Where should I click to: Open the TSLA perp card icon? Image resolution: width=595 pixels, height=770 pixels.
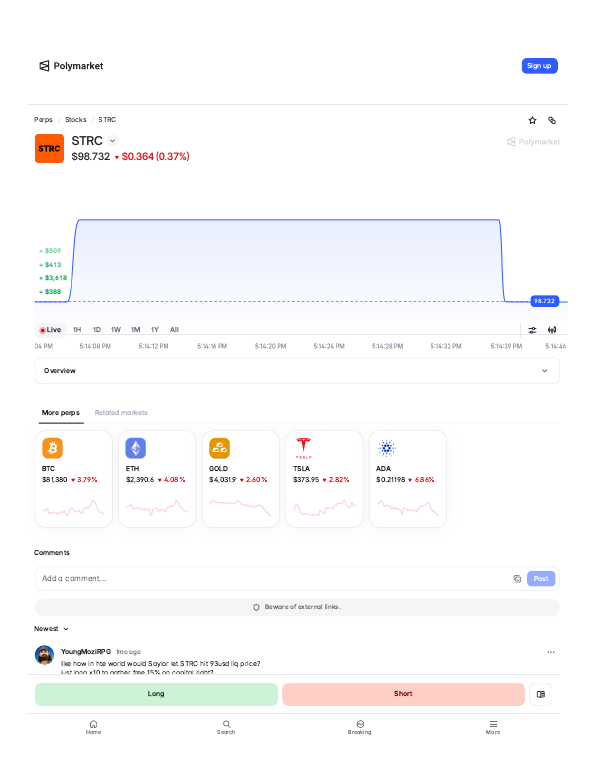coord(303,448)
